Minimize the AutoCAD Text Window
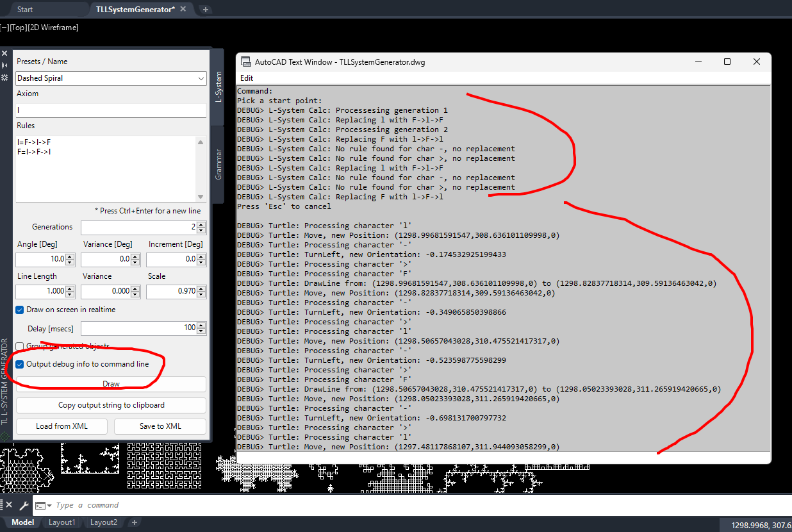 click(x=698, y=62)
